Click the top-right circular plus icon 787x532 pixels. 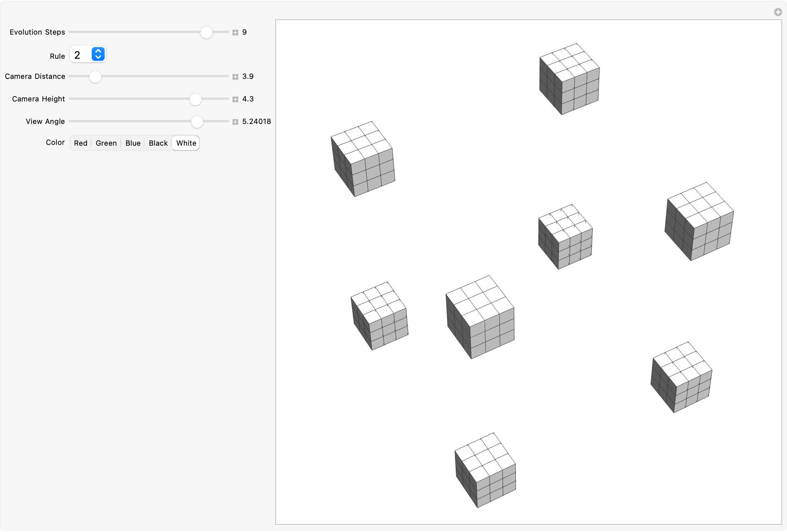pyautogui.click(x=778, y=12)
